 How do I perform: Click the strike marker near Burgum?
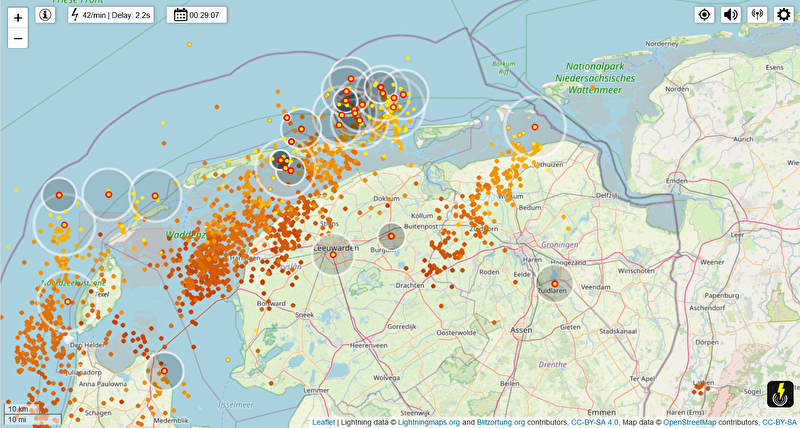click(391, 236)
